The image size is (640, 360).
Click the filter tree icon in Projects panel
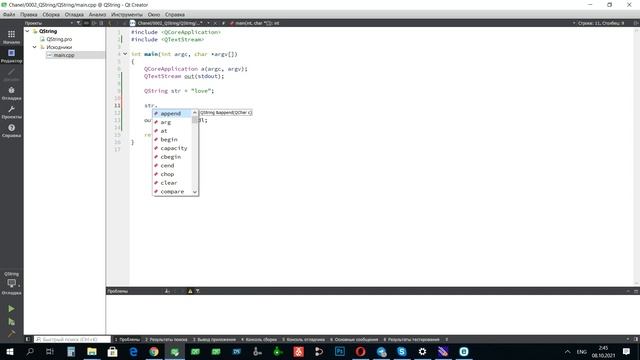tap(79, 23)
